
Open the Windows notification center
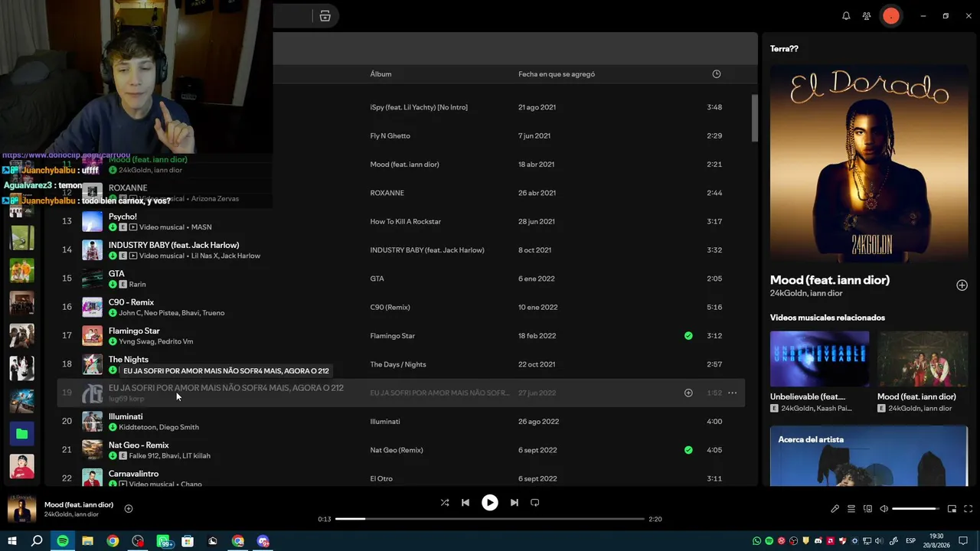963,541
